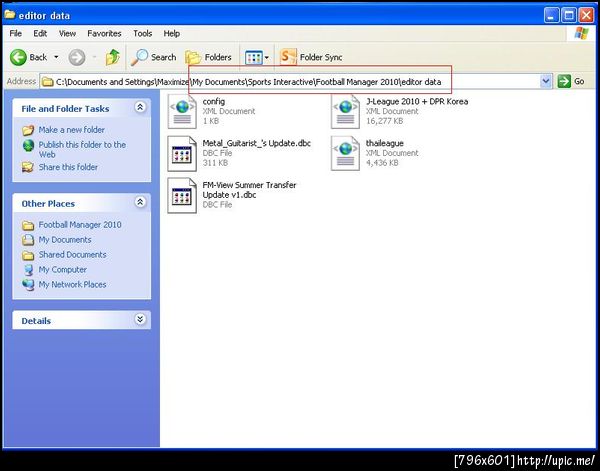Open the View menu

67,34
